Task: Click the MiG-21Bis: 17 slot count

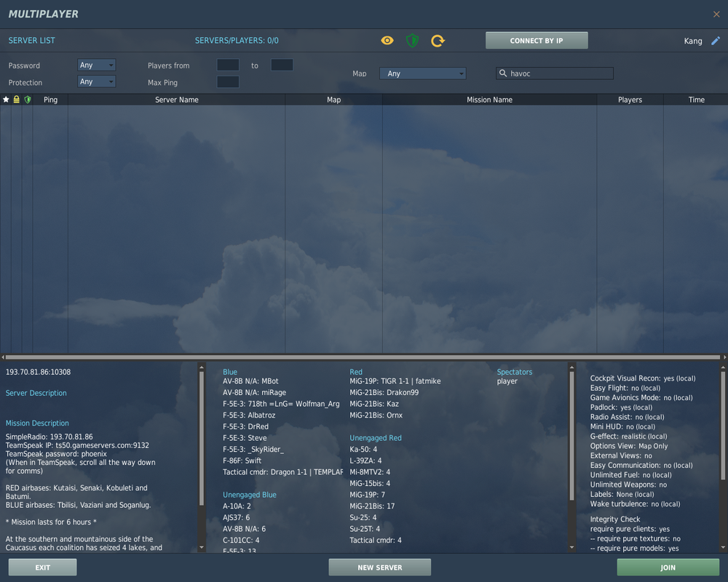Action: (x=372, y=506)
